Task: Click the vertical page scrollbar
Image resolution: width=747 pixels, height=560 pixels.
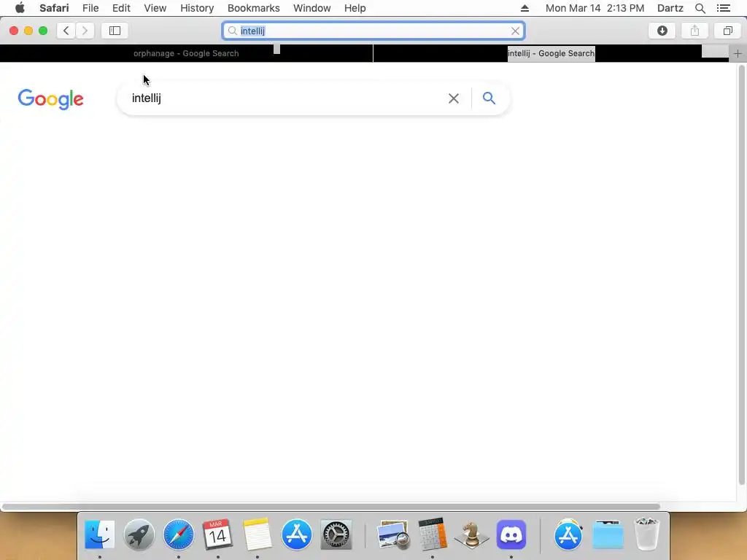Action: pyautogui.click(x=741, y=275)
